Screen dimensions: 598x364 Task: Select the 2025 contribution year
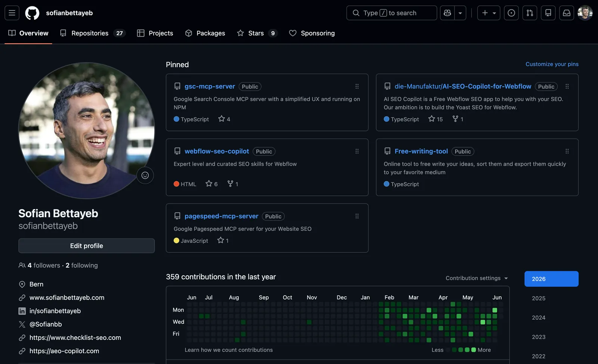(551, 298)
